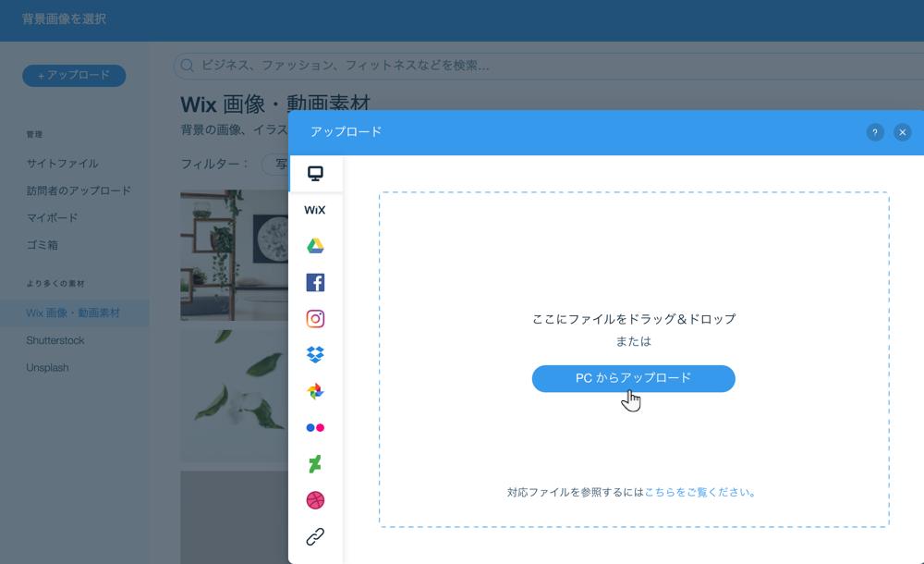Select the computer upload tab icon
Viewport: 924px width, 564px height.
317,172
